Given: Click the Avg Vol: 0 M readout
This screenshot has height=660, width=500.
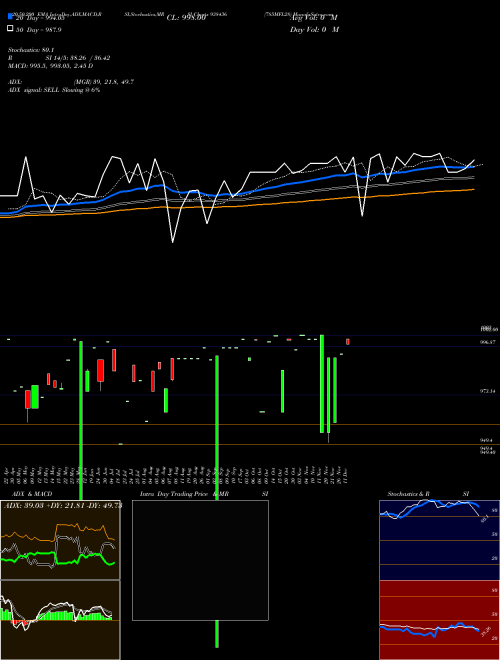Looking at the screenshot, I should pyautogui.click(x=314, y=18).
